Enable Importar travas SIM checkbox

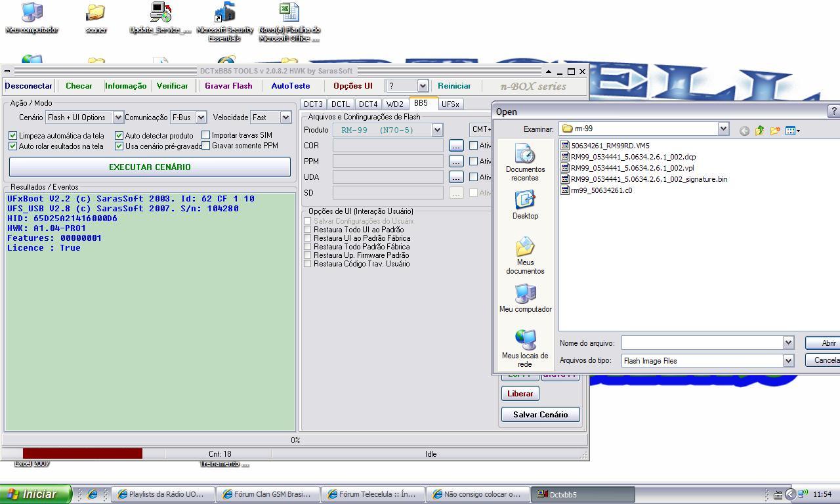point(205,135)
